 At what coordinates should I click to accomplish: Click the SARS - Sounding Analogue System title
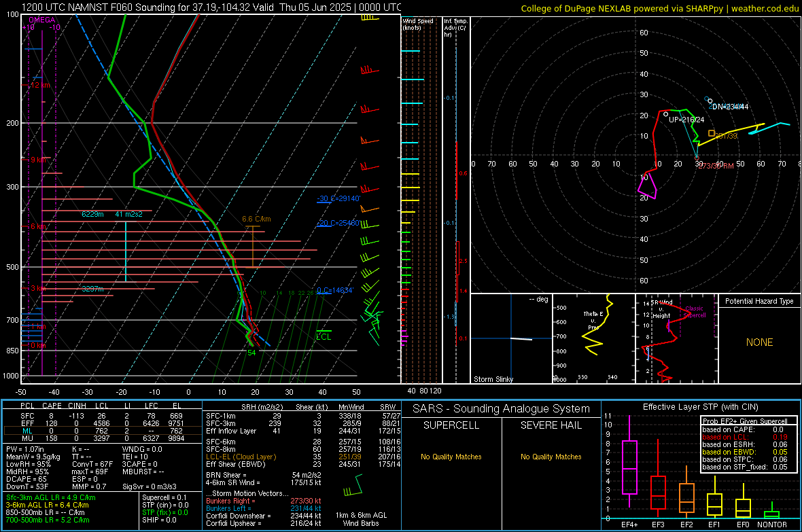(x=502, y=409)
